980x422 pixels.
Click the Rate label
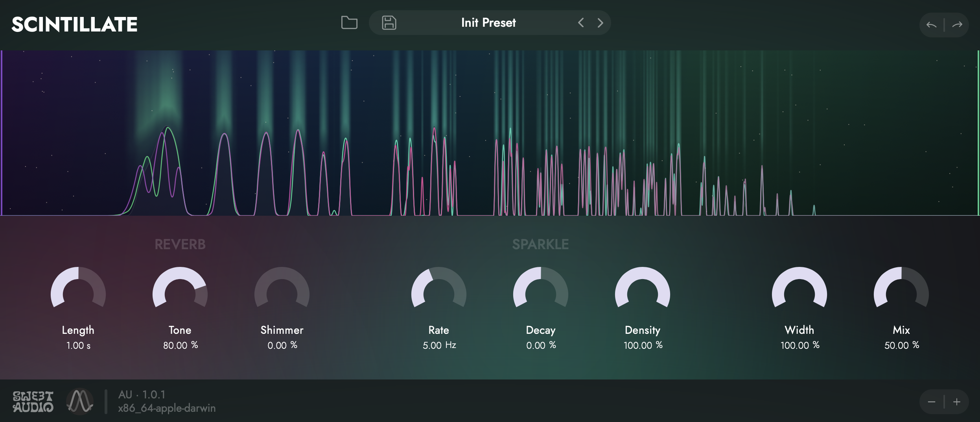coord(439,330)
